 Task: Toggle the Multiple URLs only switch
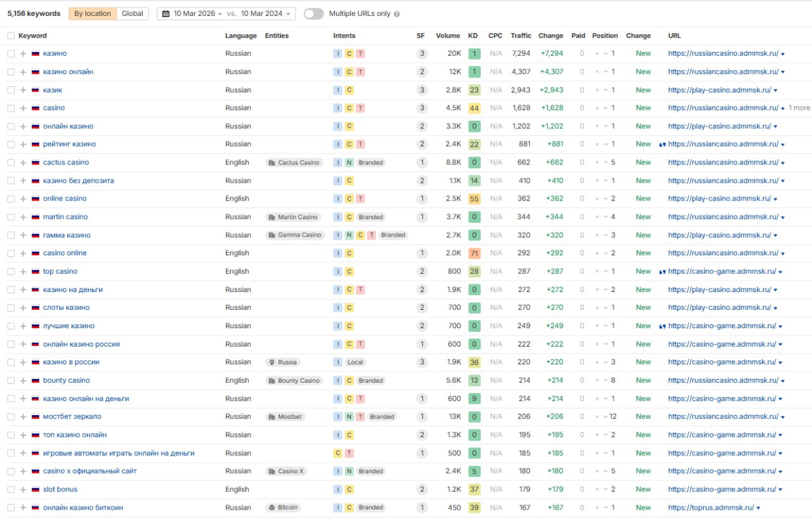tap(313, 14)
